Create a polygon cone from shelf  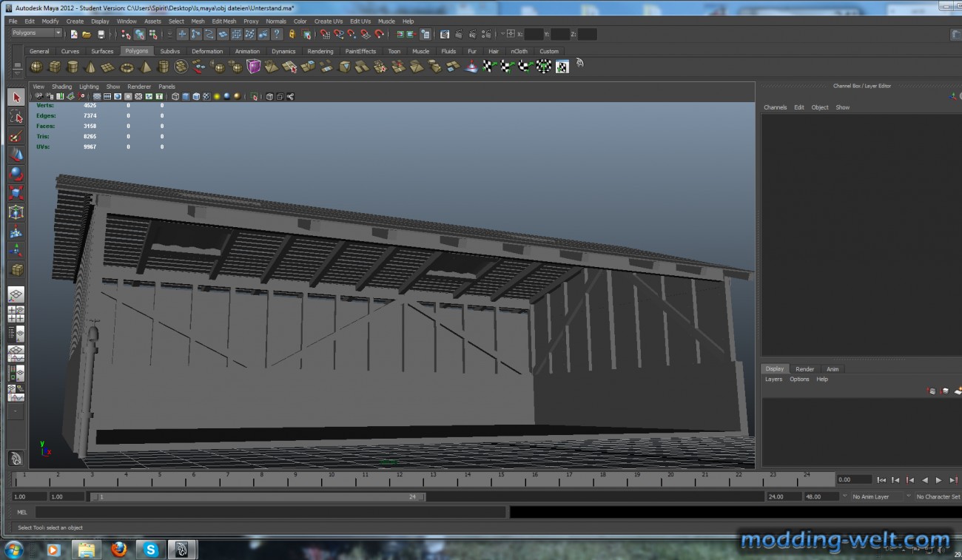point(90,67)
